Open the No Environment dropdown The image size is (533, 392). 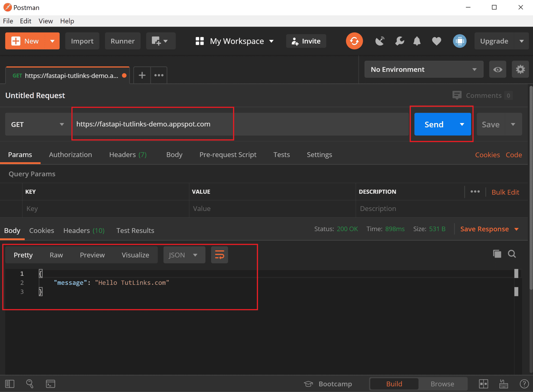point(423,69)
